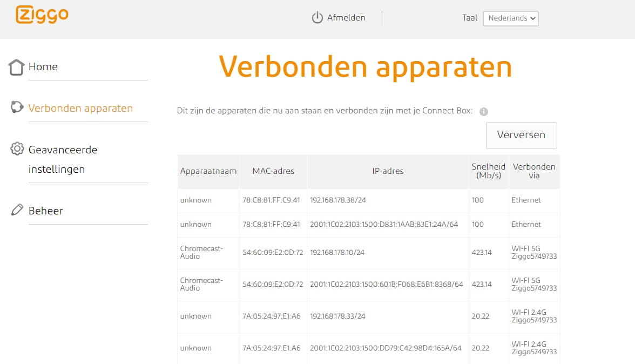Select IP address 192.168.178.33/24

click(337, 316)
